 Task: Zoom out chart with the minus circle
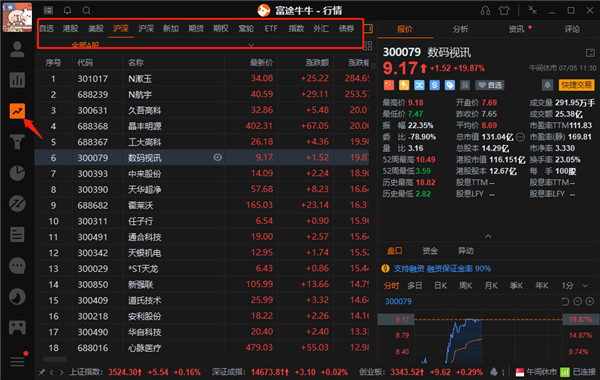[577, 302]
